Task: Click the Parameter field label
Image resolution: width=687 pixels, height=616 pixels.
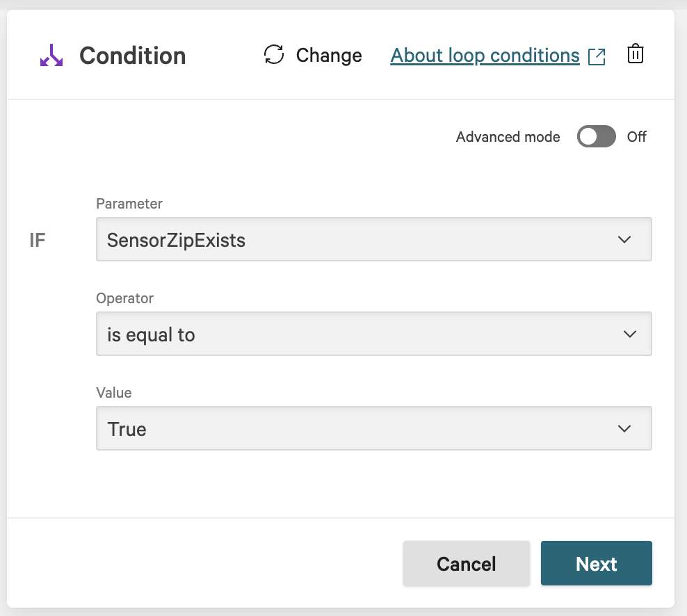Action: [x=129, y=204]
